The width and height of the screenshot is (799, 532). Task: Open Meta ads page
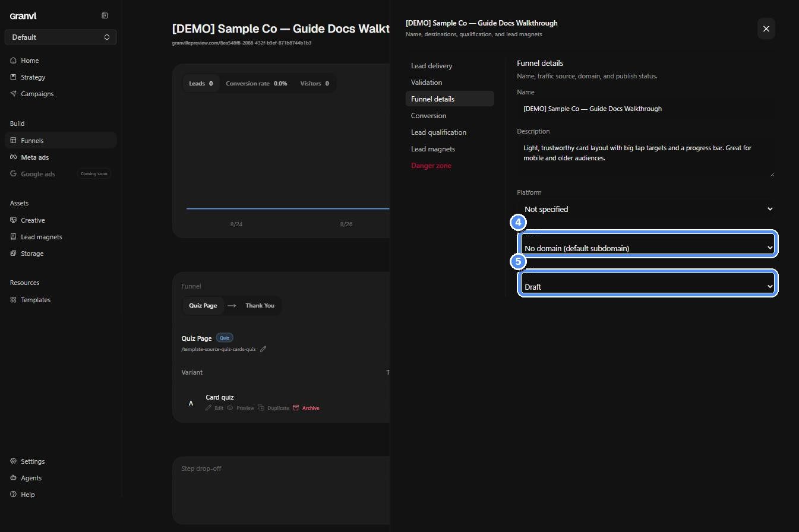[61, 157]
